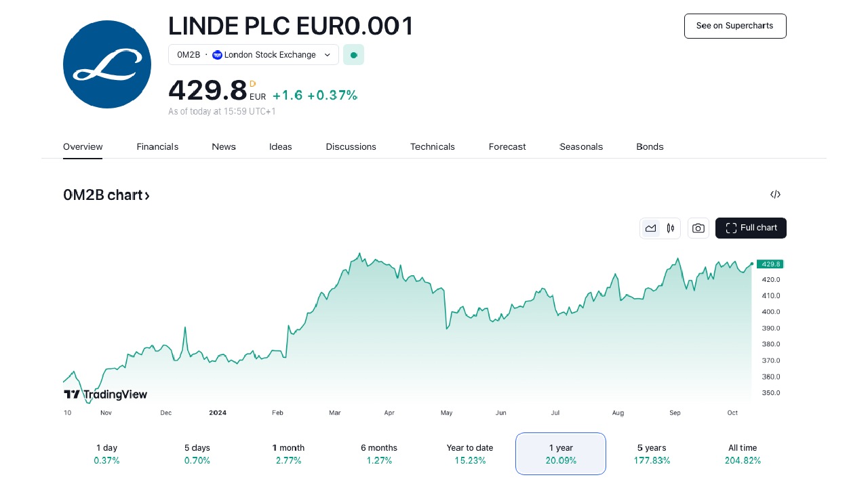The image size is (868, 488).
Task: Open the Financials tab
Action: coord(157,147)
